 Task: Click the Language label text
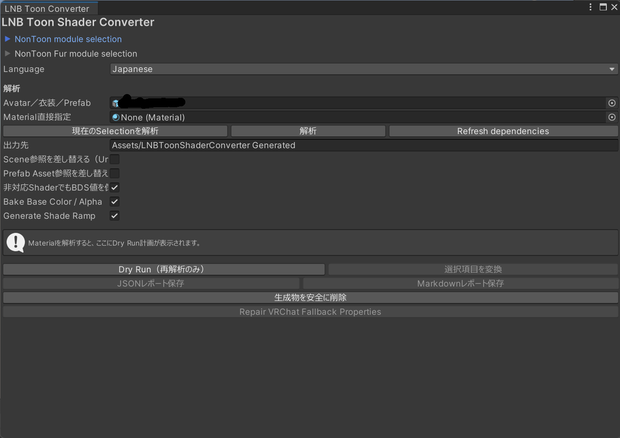coord(24,69)
